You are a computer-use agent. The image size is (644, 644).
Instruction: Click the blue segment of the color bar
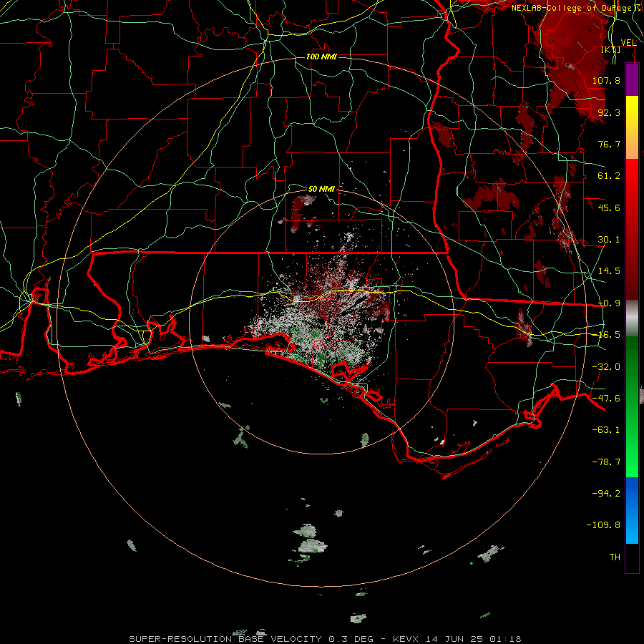tap(632, 510)
